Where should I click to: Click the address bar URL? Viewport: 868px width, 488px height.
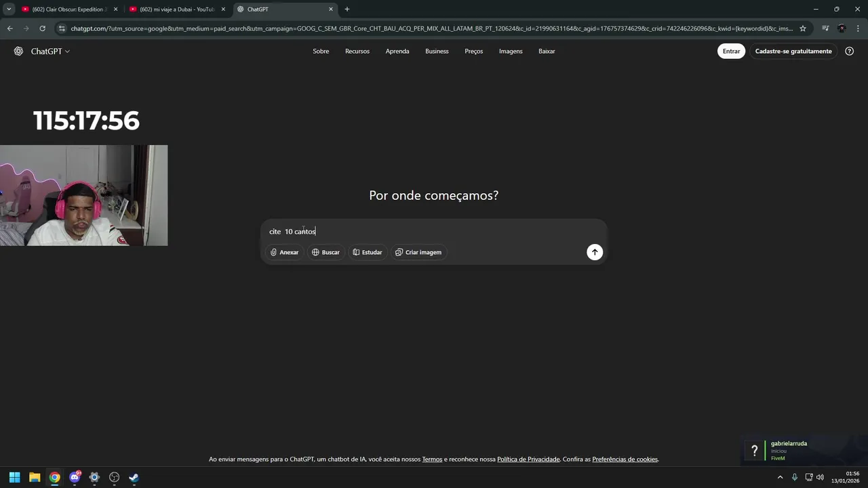431,28
